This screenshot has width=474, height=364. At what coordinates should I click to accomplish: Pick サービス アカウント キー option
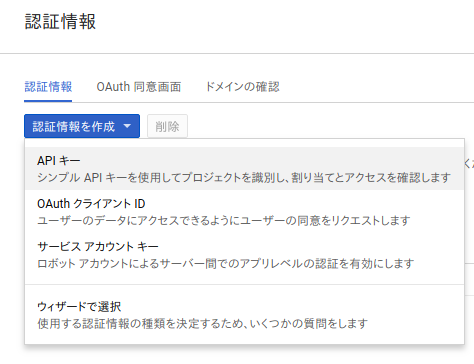pyautogui.click(x=244, y=255)
